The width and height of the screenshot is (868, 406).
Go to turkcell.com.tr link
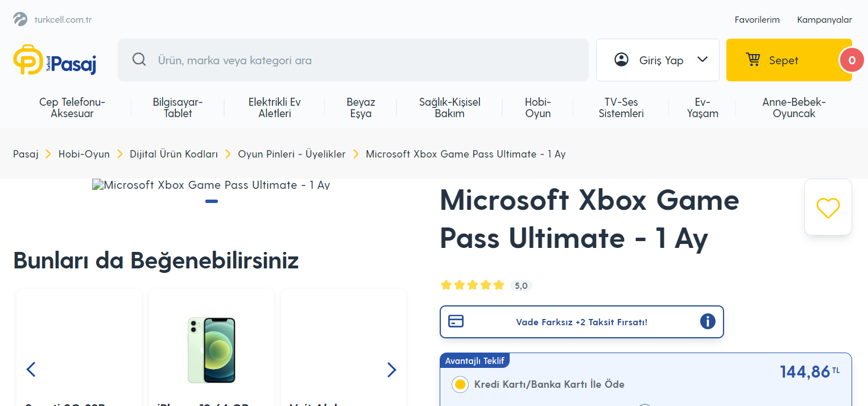[x=63, y=20]
